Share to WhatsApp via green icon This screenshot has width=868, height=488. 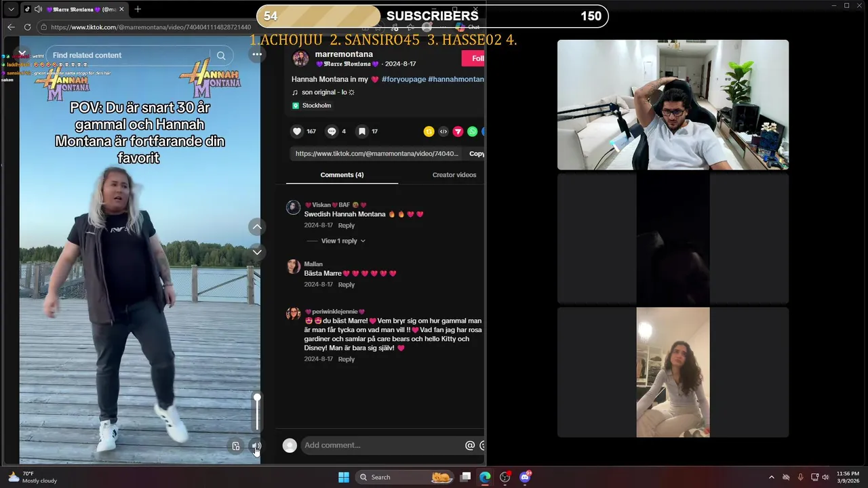[x=472, y=131]
